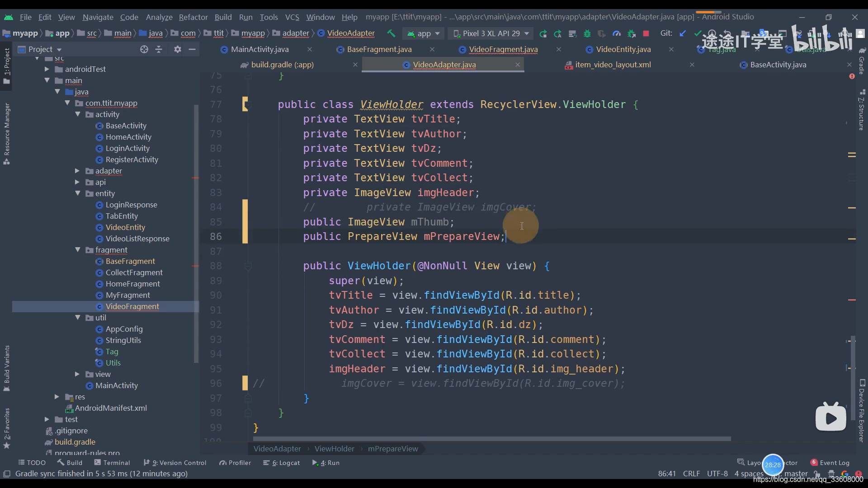
Task: Toggle the Resource Manager side panel
Action: coord(7,134)
